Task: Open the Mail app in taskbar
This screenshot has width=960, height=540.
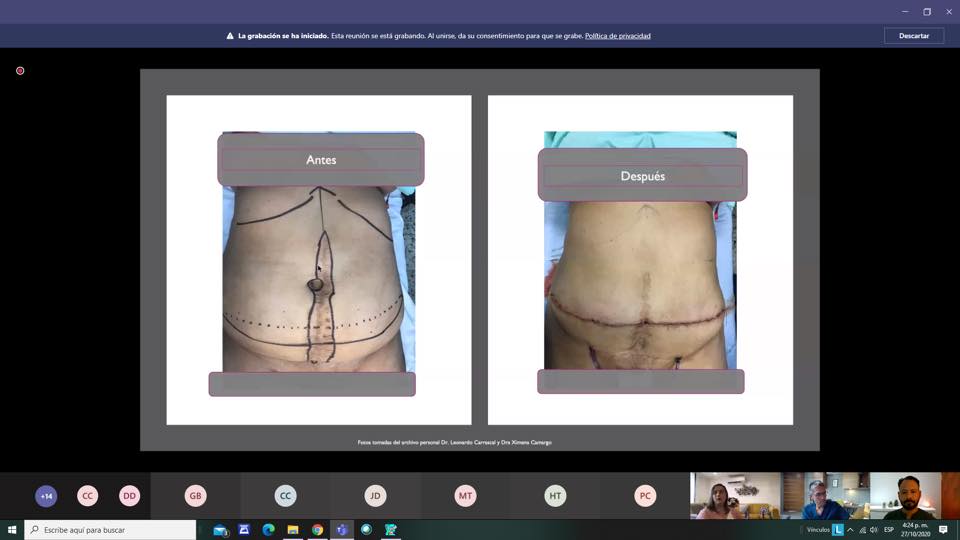Action: (x=220, y=530)
